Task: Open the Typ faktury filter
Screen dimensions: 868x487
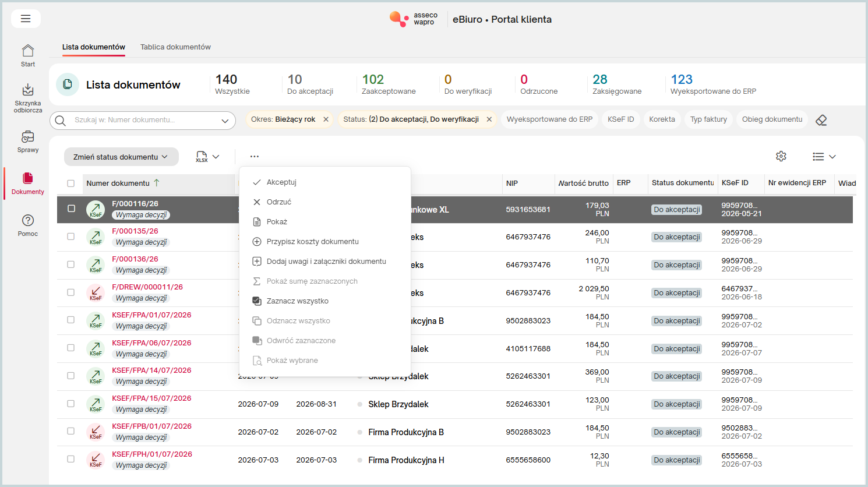Action: [708, 119]
